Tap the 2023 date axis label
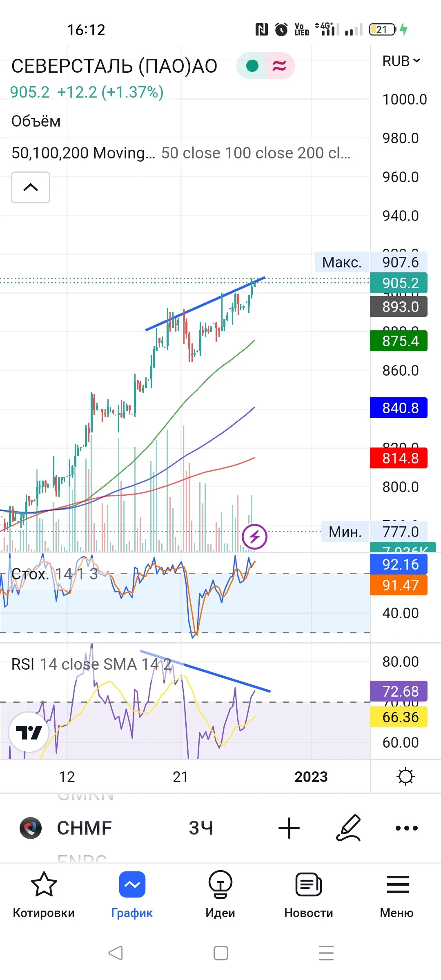This screenshot has height=980, width=441. point(311,777)
